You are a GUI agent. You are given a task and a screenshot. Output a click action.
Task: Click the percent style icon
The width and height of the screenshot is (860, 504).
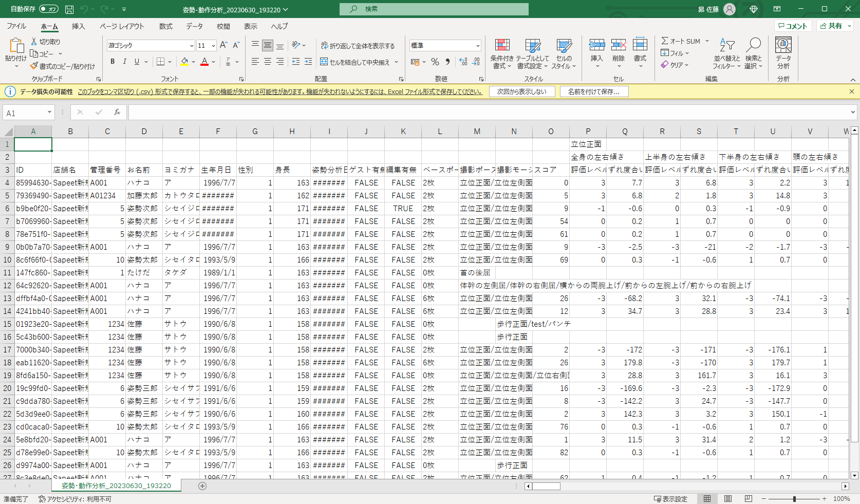pyautogui.click(x=435, y=62)
